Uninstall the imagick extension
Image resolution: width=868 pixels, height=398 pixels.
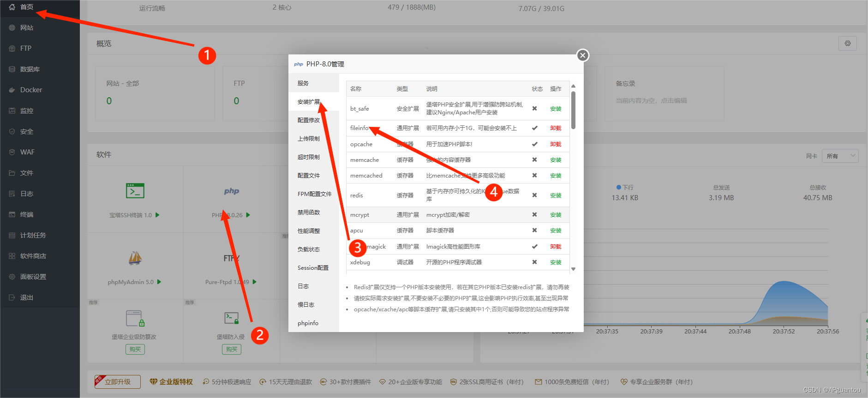tap(556, 247)
